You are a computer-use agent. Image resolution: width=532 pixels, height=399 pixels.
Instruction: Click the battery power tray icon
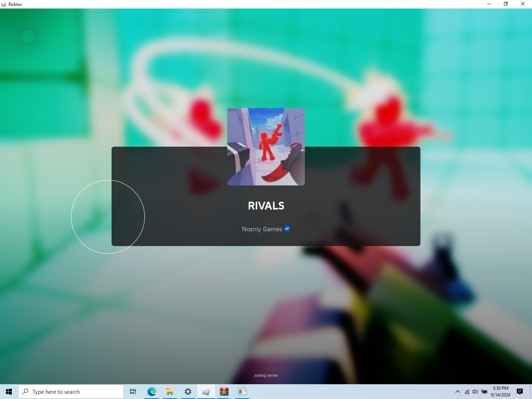(x=484, y=392)
